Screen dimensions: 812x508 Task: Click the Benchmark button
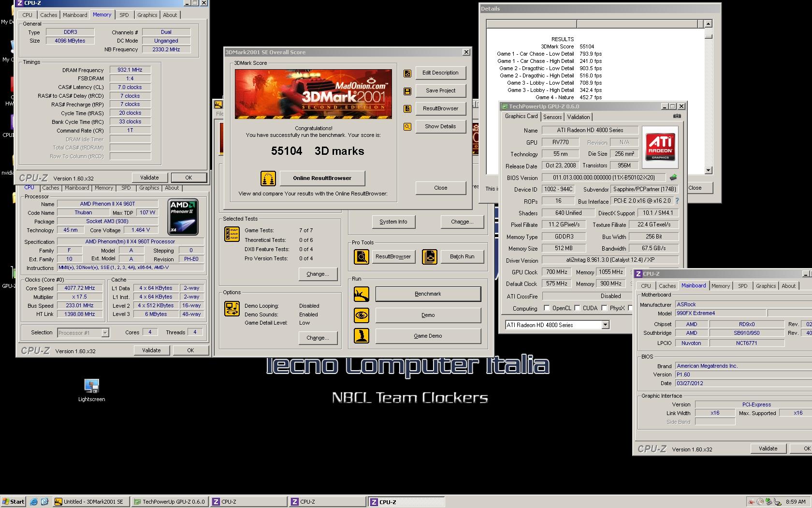(x=428, y=294)
